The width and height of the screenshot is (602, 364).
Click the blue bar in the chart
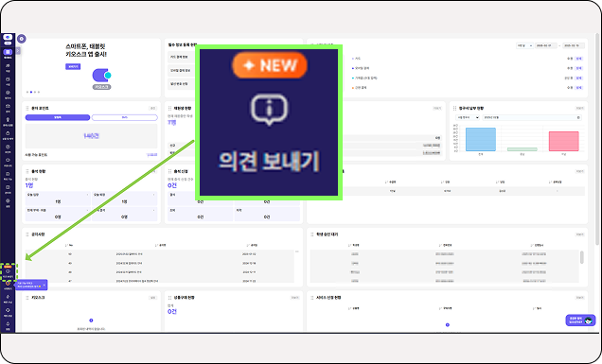click(x=481, y=140)
